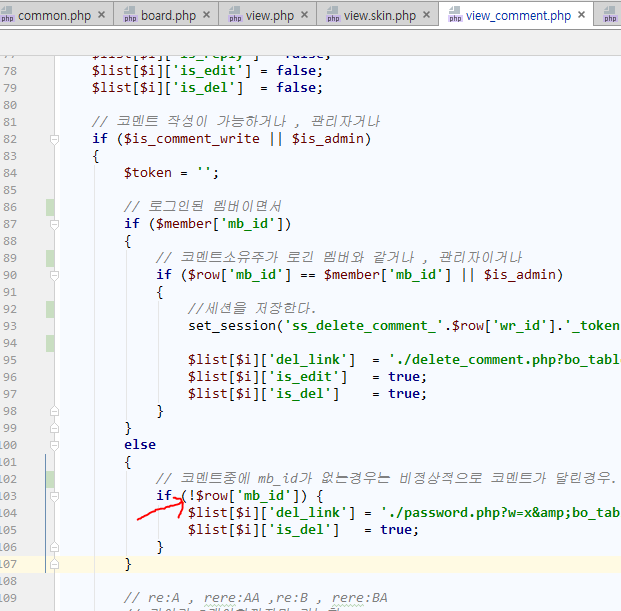Click the else keyword on line 100
The image size is (621, 611).
[x=140, y=445]
